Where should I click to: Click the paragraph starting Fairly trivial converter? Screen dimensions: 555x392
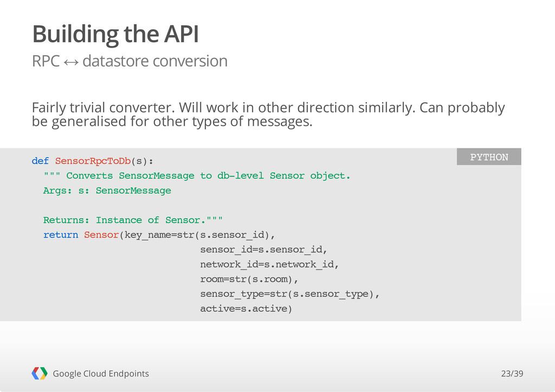click(x=268, y=115)
